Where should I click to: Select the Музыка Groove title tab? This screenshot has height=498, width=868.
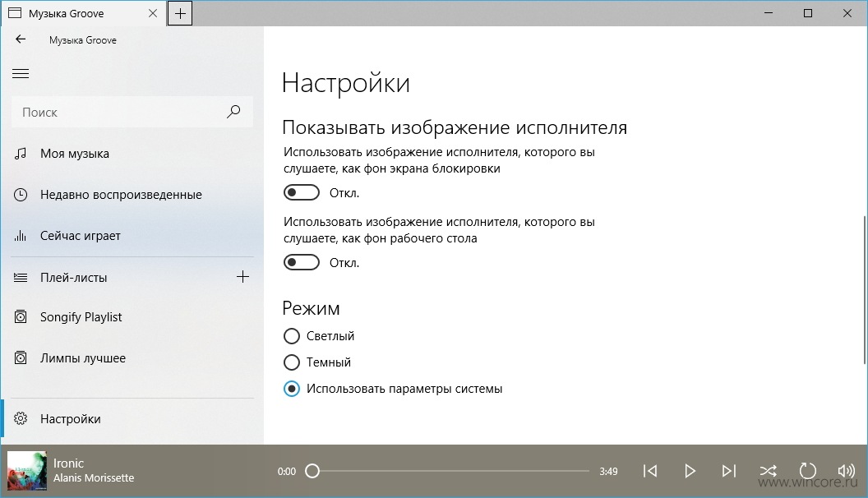[83, 13]
